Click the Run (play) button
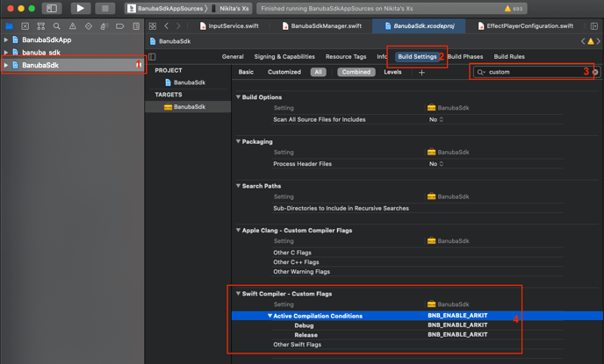The width and height of the screenshot is (604, 364). point(80,8)
